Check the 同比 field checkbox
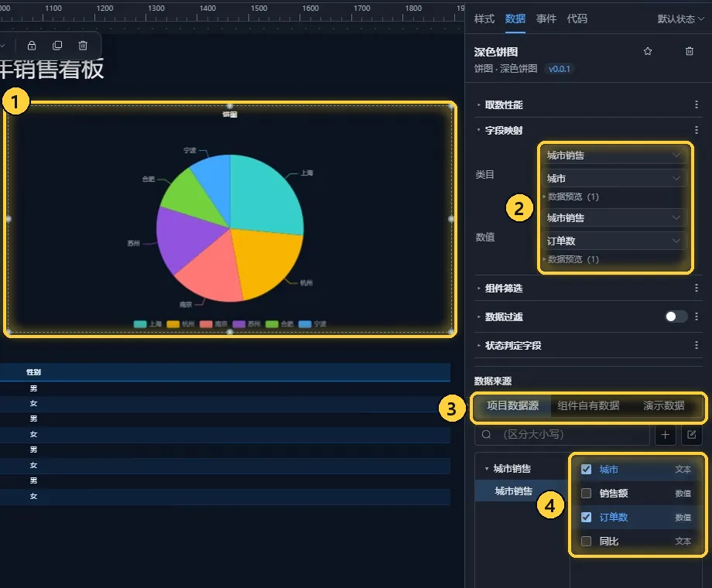The height and width of the screenshot is (588, 712). tap(586, 542)
